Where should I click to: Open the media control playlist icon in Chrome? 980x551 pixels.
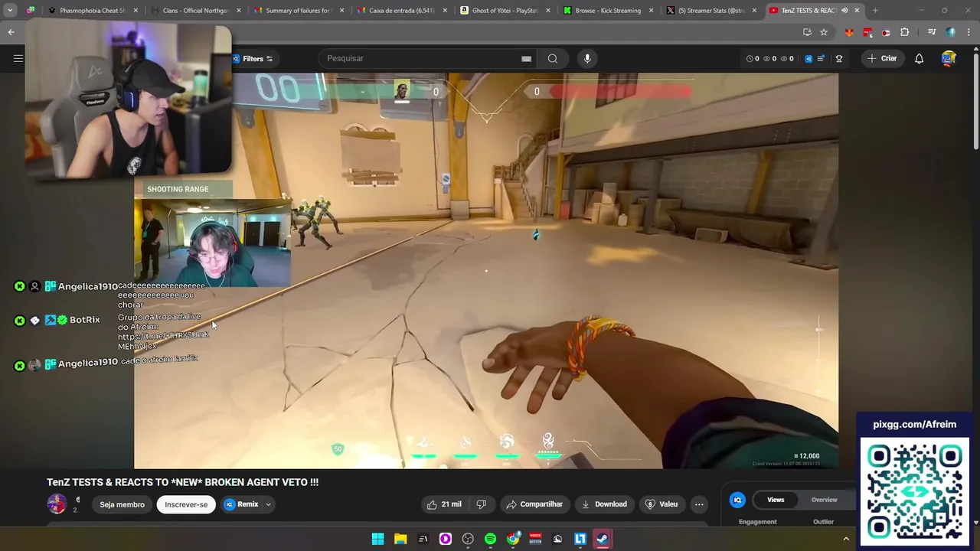pyautogui.click(x=931, y=32)
